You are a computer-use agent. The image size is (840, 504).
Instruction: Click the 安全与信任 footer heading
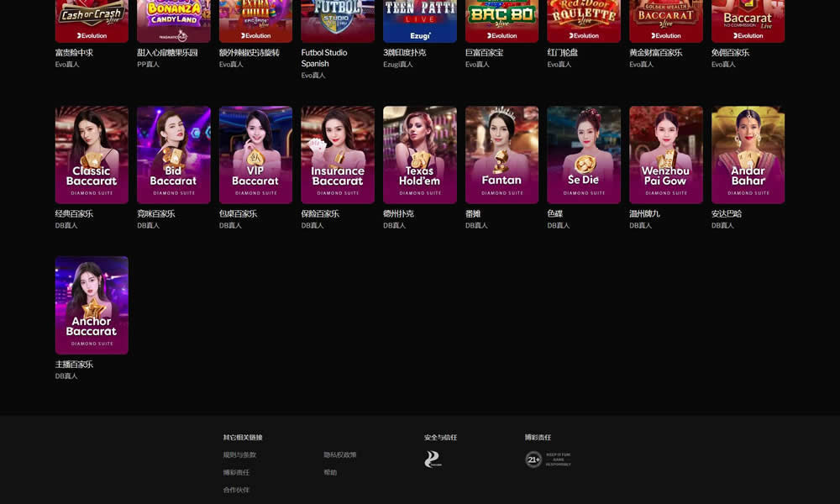pos(440,438)
